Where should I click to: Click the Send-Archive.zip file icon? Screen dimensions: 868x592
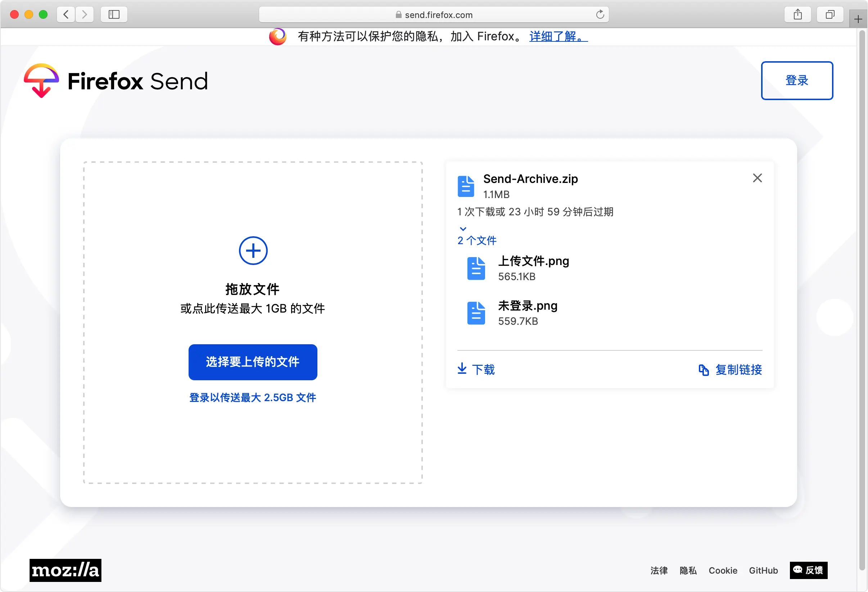[466, 186]
